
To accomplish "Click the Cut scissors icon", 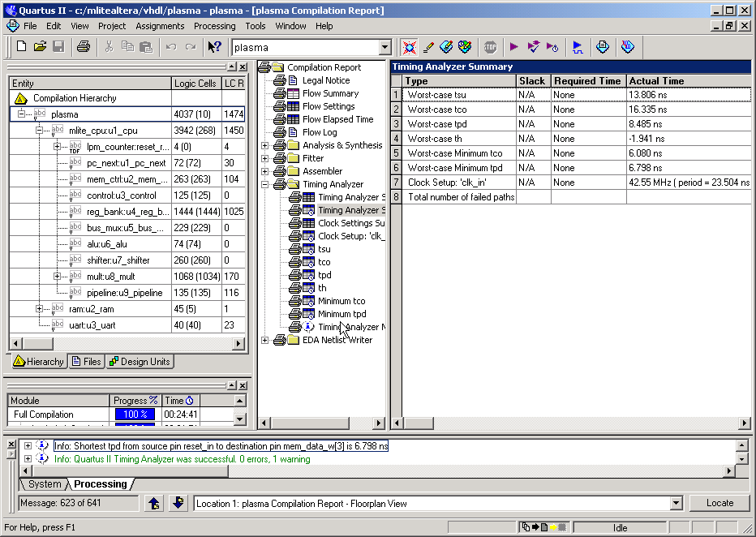I will click(109, 47).
